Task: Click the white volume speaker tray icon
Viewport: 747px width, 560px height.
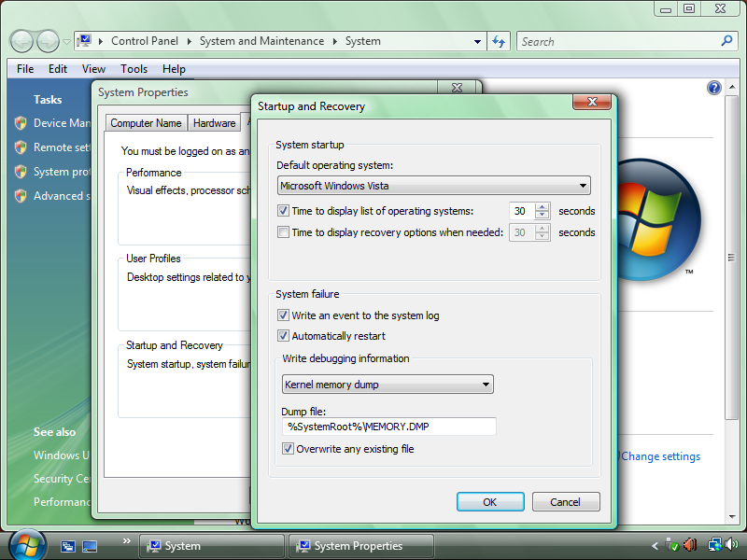Action: (731, 544)
